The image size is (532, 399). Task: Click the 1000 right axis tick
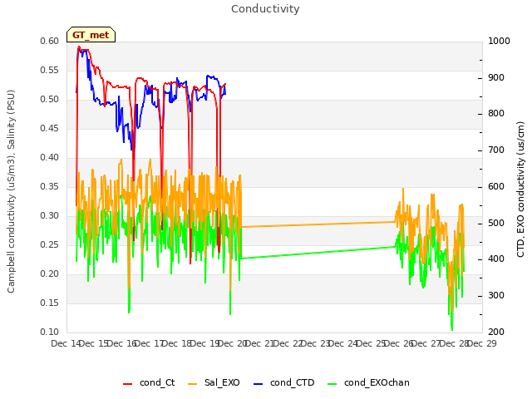point(499,41)
